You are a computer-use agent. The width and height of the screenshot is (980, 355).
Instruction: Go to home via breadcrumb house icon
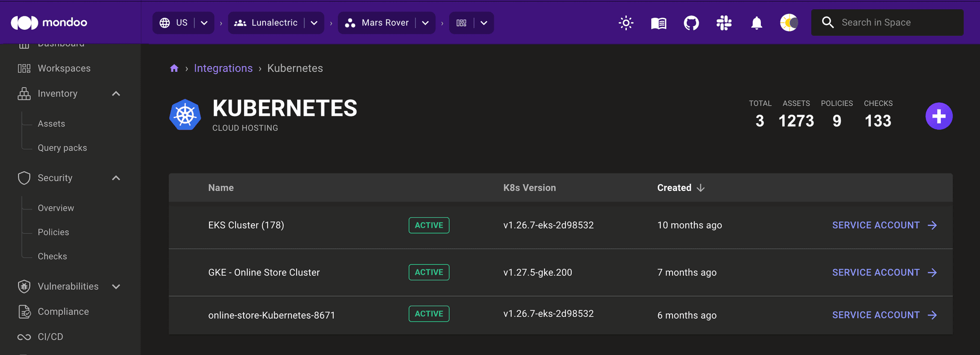pos(174,68)
